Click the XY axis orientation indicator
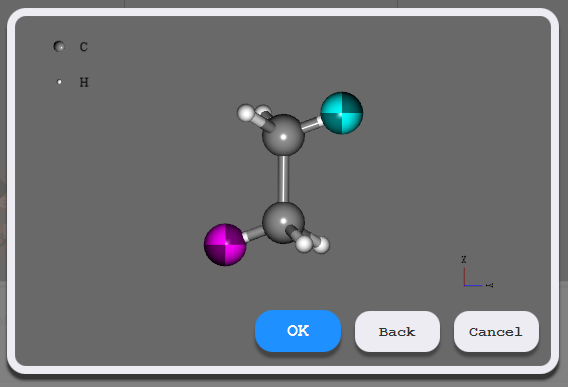568x387 pixels. pos(477,272)
